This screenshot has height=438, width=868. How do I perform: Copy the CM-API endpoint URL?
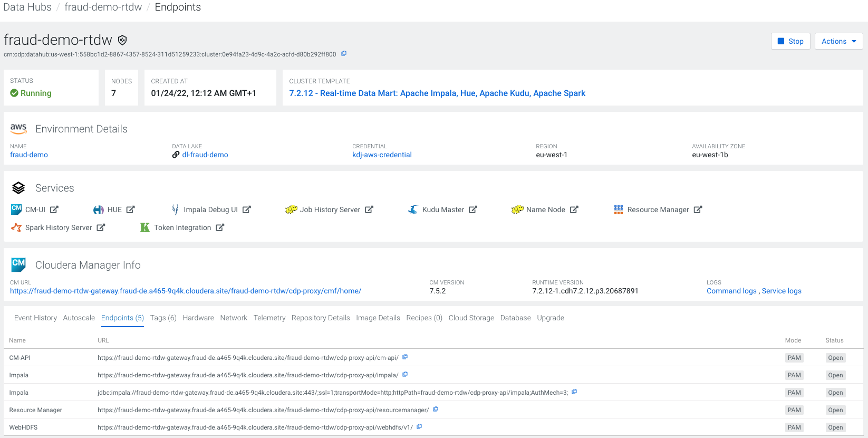pos(405,357)
